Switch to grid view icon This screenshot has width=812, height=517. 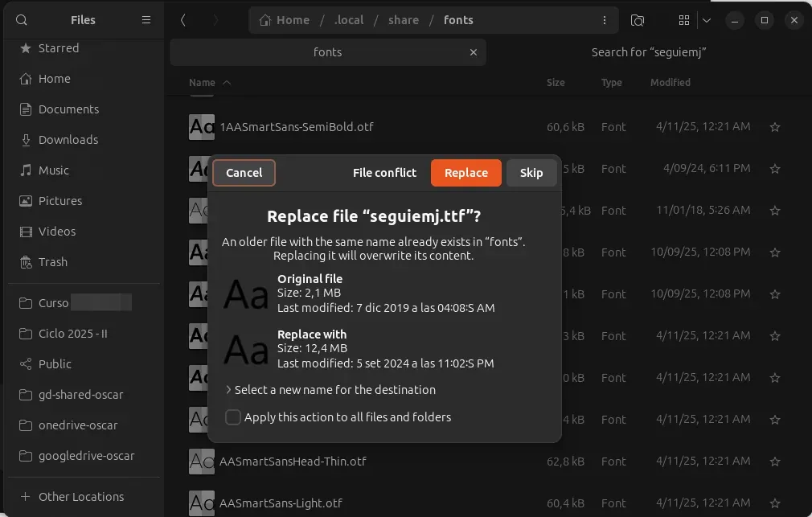[684, 20]
